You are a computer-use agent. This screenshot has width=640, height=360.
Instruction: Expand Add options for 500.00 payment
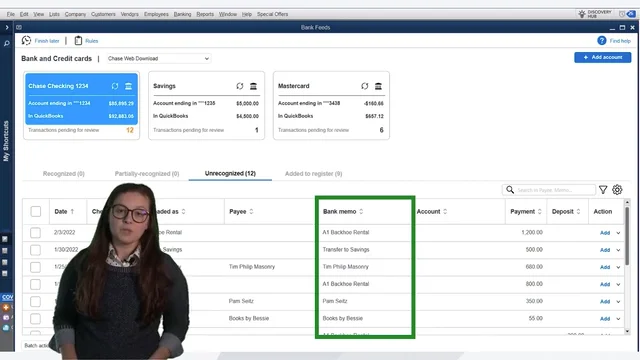tap(618, 250)
